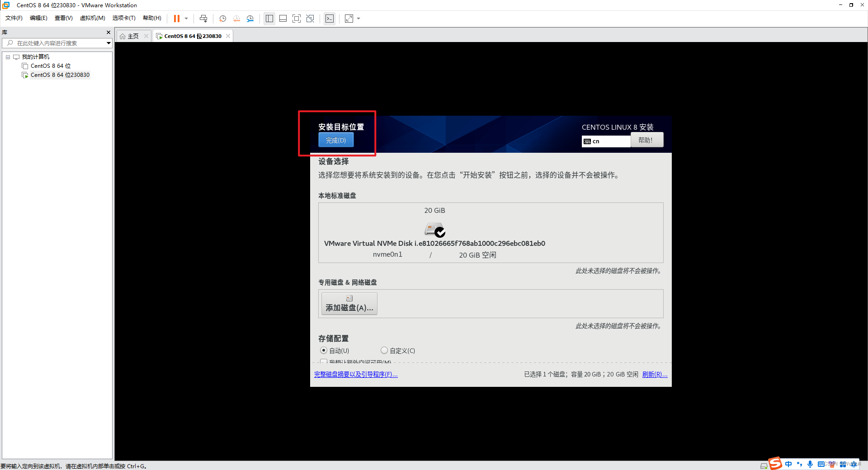
Task: Click the stretch guest display icon
Action: click(x=349, y=19)
